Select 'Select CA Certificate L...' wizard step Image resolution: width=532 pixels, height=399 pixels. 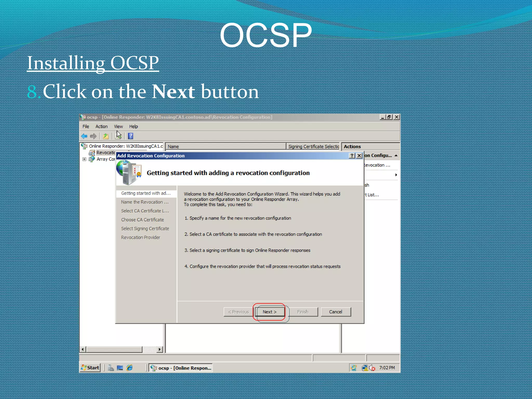point(145,211)
